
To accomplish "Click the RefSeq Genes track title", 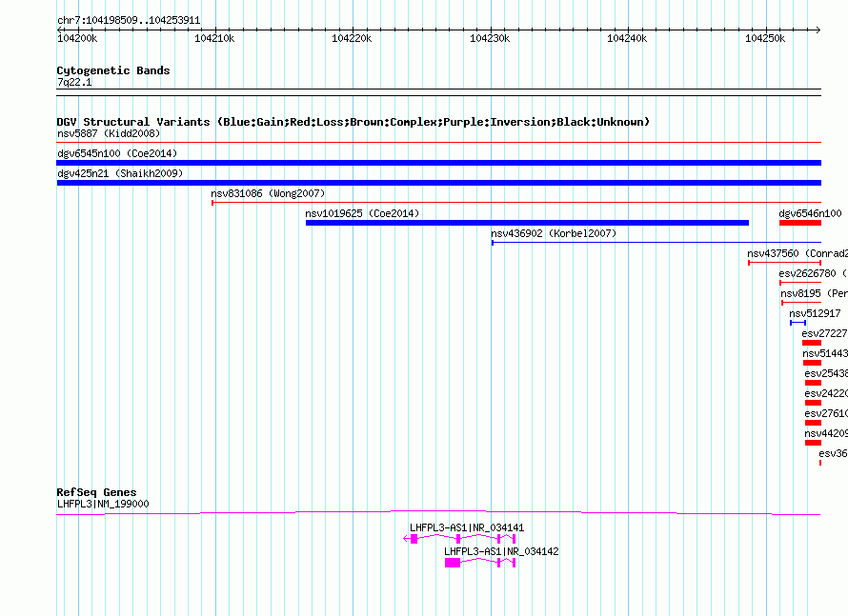I will click(x=96, y=492).
